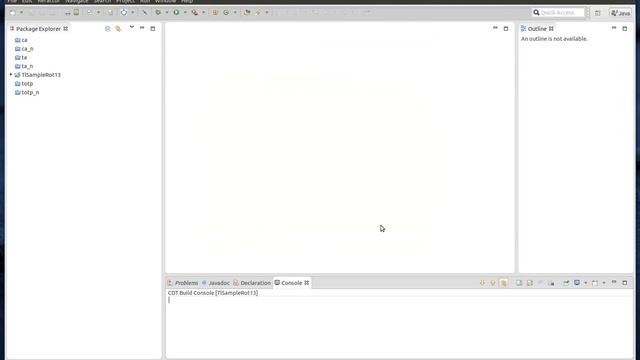Click the Display Selected Console icon
This screenshot has width=640, height=360.
click(x=577, y=283)
